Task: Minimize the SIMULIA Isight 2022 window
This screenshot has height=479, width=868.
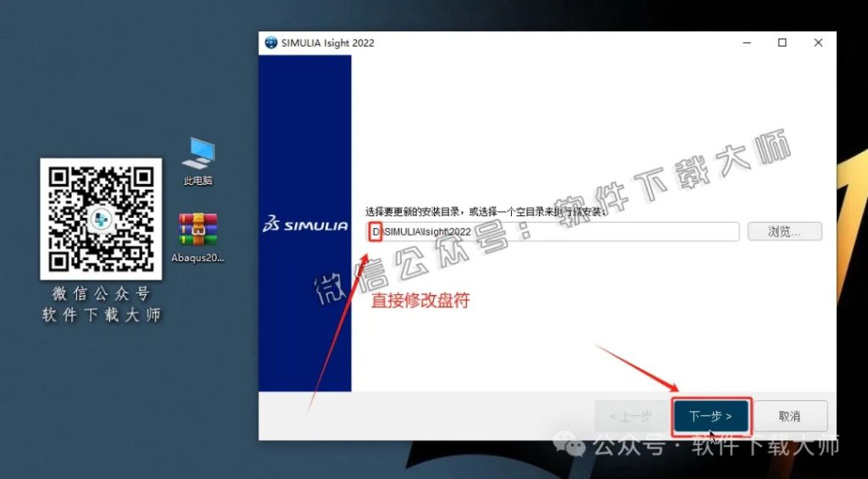Action: tap(746, 42)
